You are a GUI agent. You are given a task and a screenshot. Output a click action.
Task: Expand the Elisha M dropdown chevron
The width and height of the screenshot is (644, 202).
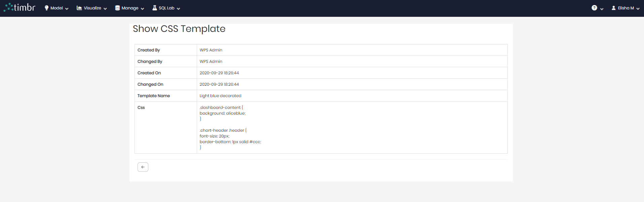coord(638,9)
